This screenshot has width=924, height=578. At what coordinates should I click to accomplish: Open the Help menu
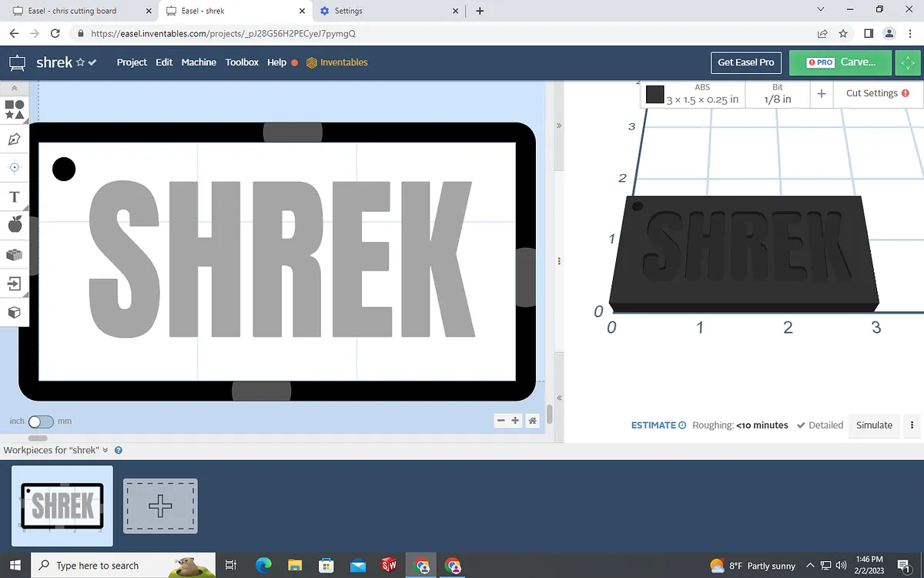tap(276, 62)
